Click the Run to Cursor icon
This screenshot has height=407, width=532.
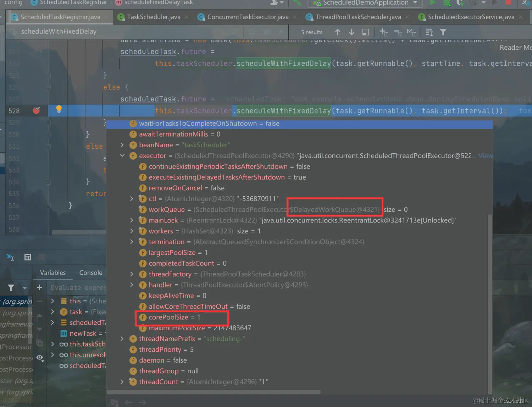(10, 257)
